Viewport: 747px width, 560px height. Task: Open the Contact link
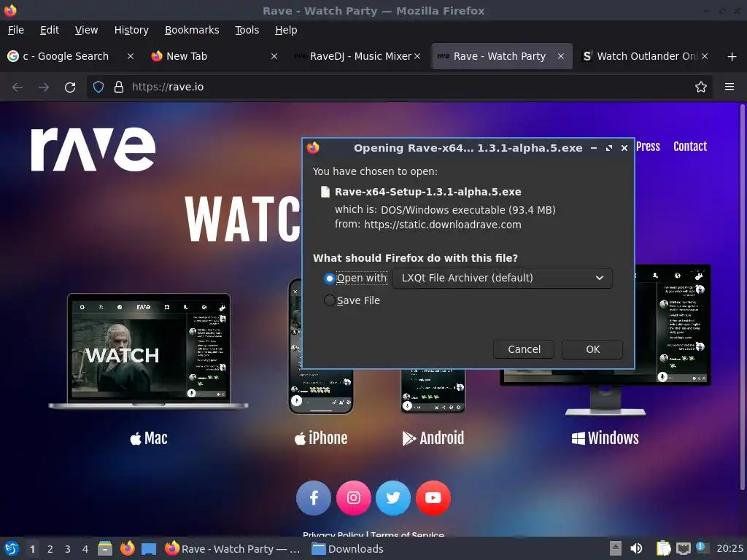pos(690,147)
